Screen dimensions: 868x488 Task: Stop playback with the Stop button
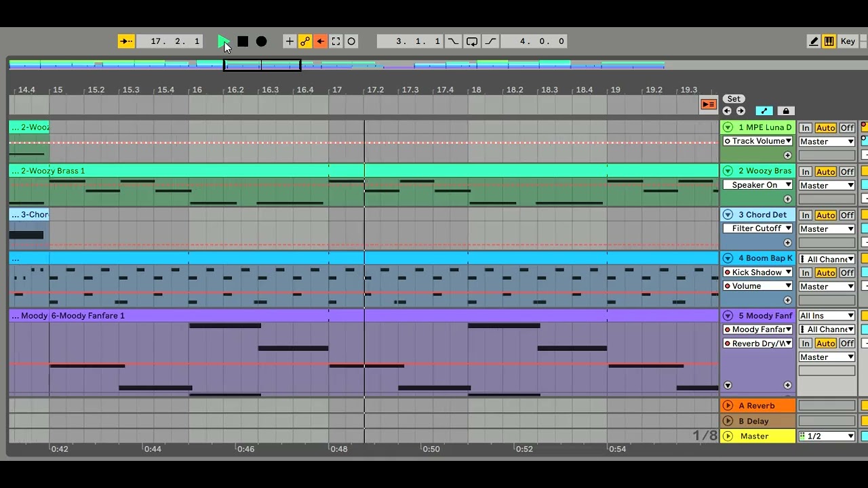coord(243,41)
